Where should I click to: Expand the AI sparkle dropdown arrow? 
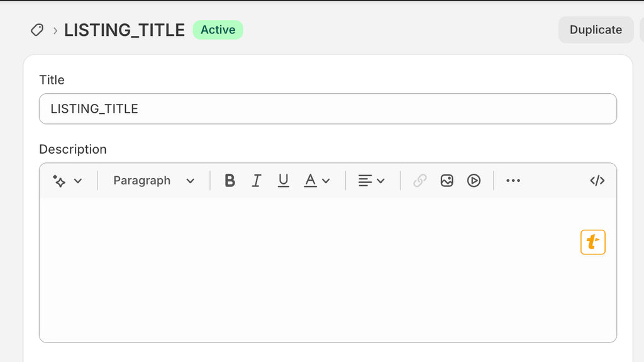pos(78,181)
